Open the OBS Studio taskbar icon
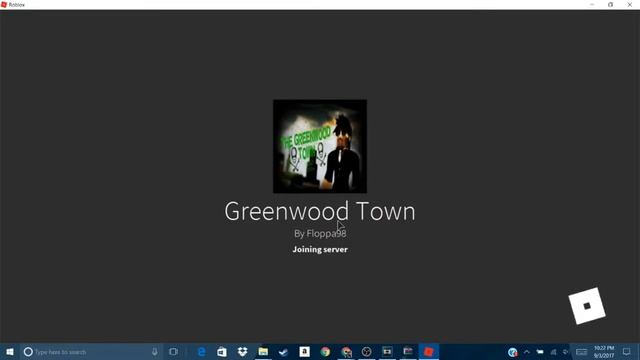Image resolution: width=640 pixels, height=360 pixels. click(367, 351)
